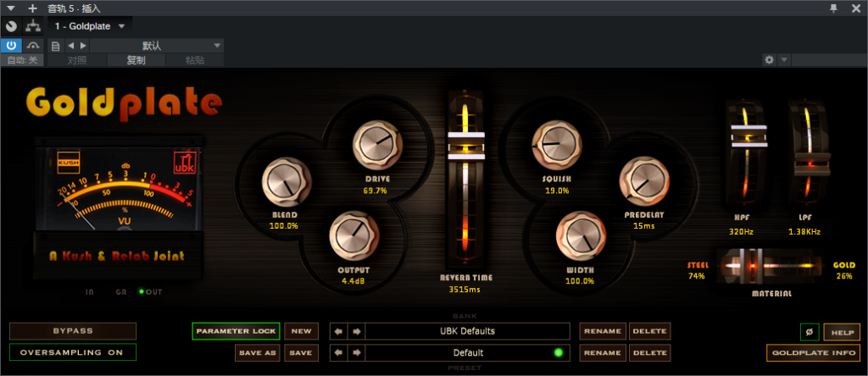Open the title bar triangle menu
Viewport: 868px width, 376px height.
[x=10, y=8]
